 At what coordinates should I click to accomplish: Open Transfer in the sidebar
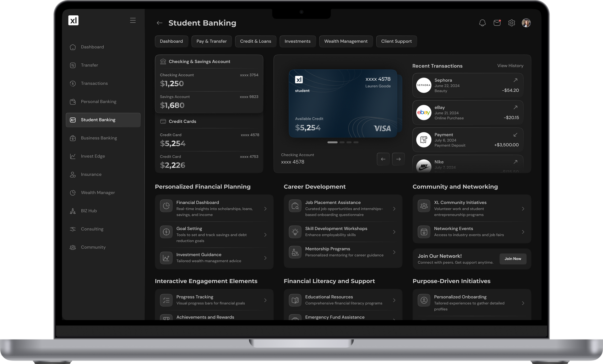[103, 65]
